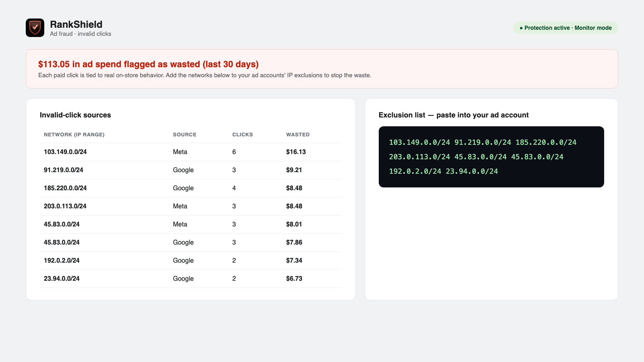Select network 192.0.2.0/24 in the table
Screen dimensions: 644x362
[x=62, y=261]
